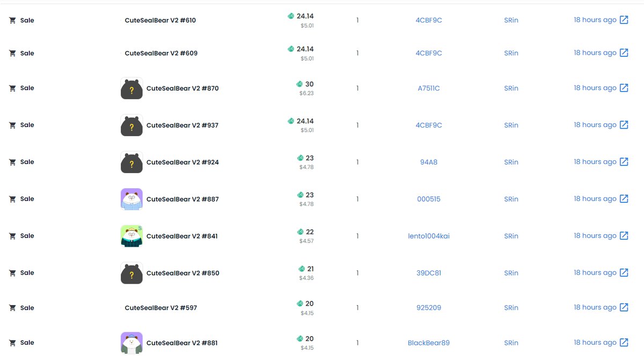The height and width of the screenshot is (356, 644).
Task: Click the cart icon in #597 row
Action: click(x=12, y=308)
